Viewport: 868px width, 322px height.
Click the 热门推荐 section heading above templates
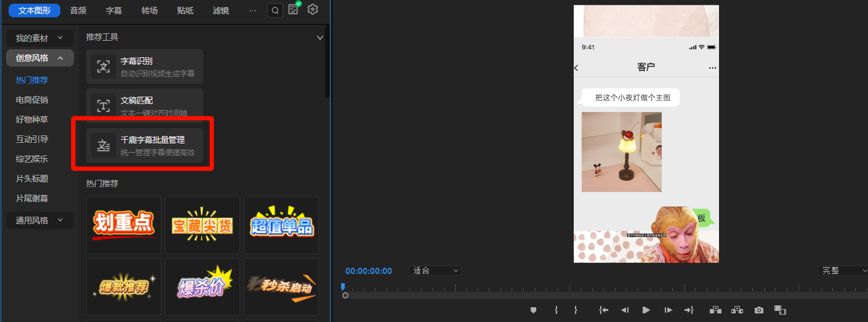point(102,183)
